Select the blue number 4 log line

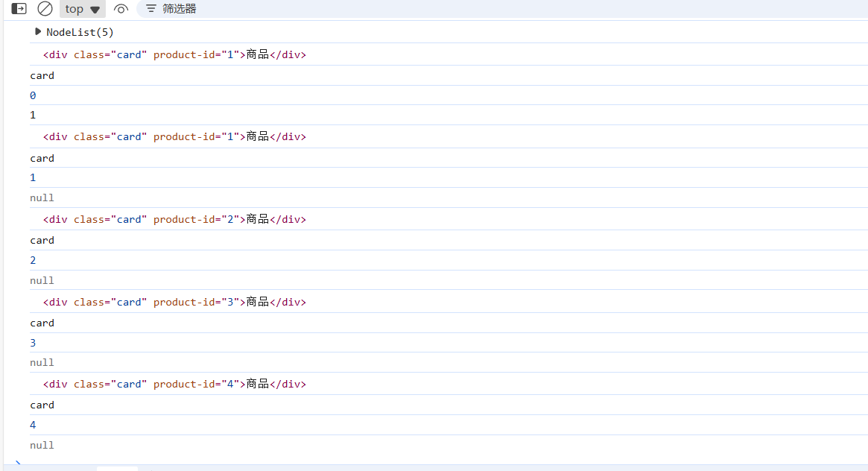point(33,425)
